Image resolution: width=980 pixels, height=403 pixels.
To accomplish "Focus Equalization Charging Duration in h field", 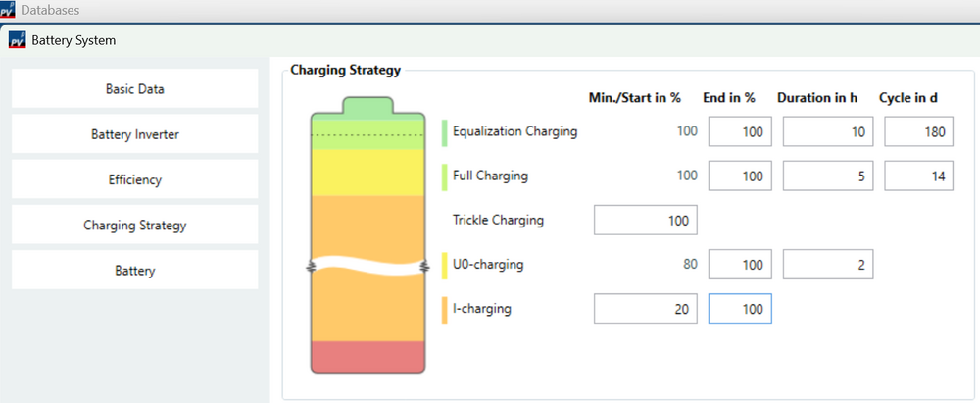I will (x=828, y=131).
